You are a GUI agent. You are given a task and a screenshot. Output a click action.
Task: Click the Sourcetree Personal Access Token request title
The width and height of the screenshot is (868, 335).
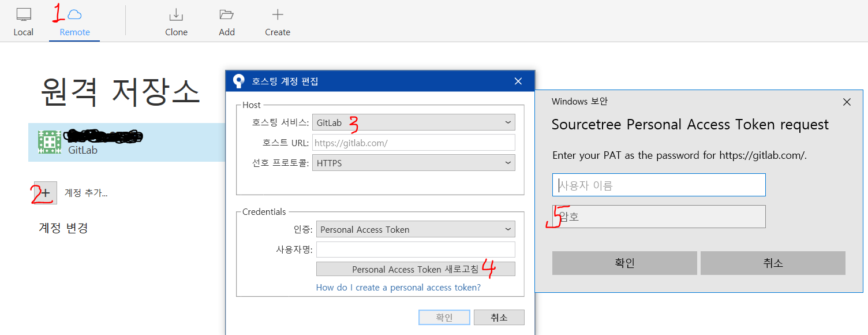(x=690, y=124)
